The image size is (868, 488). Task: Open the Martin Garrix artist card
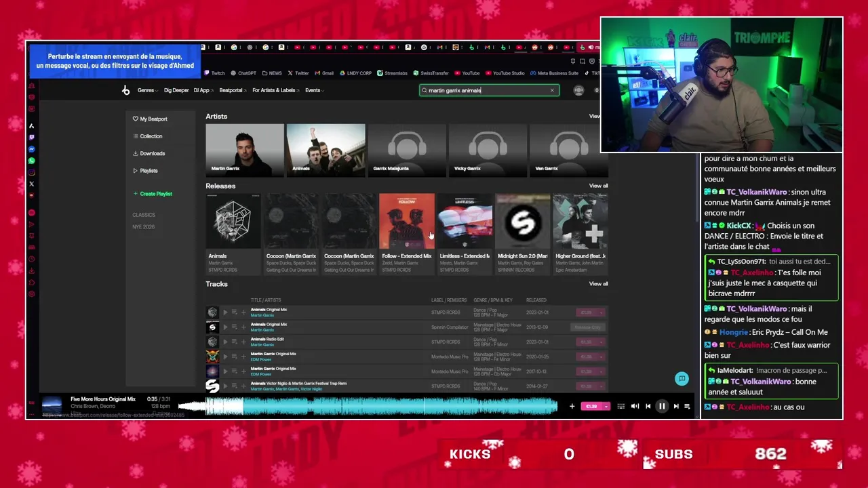click(x=245, y=150)
